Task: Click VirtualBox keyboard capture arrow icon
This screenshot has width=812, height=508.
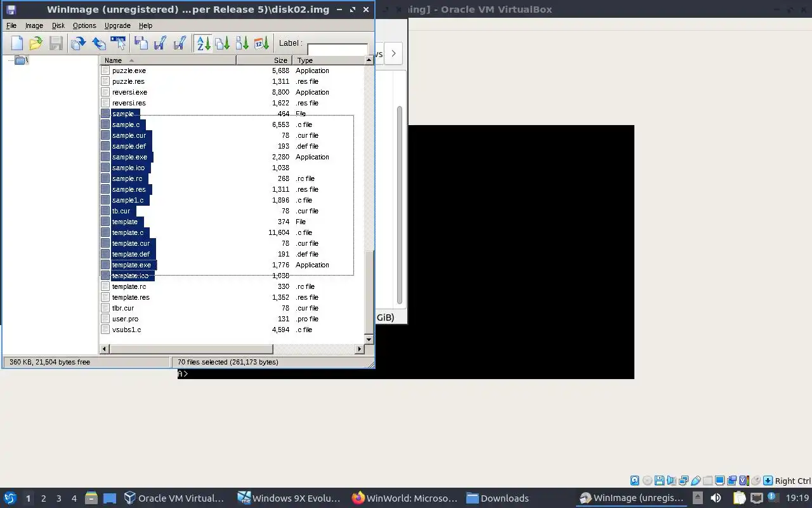Action: (x=768, y=481)
